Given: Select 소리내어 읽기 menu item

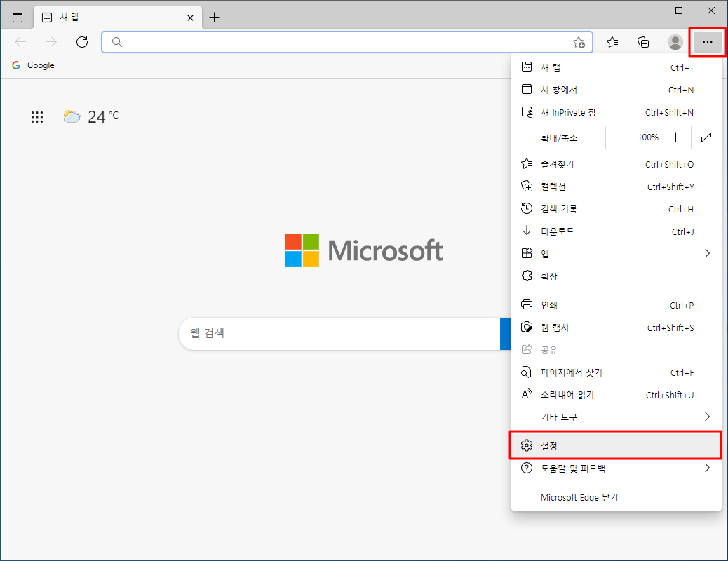Looking at the screenshot, I should click(x=616, y=395).
